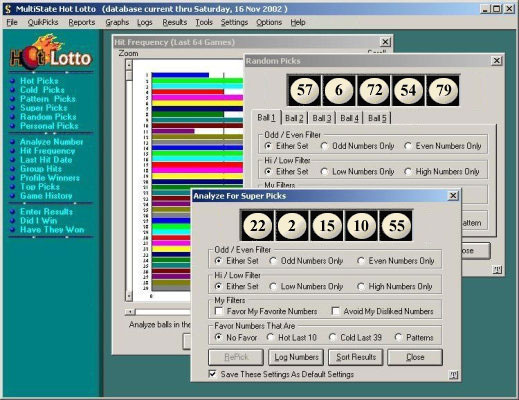Click the Sort Results button
Viewport: 519px width, 400px height.
click(x=356, y=357)
